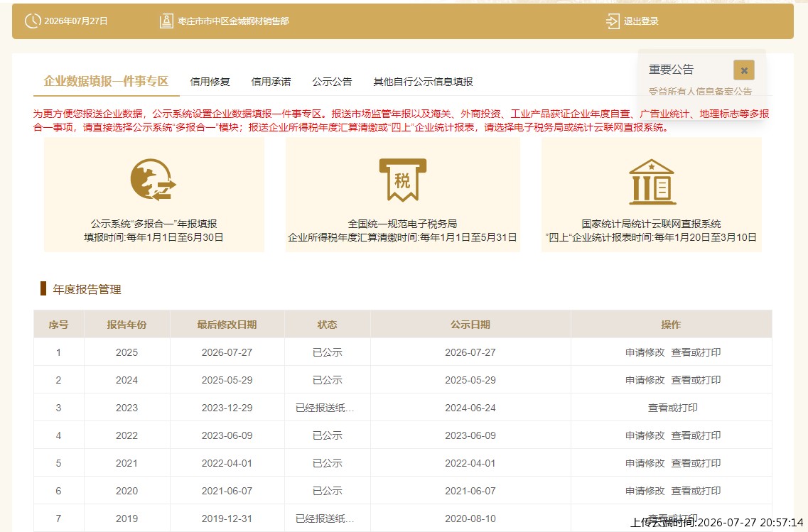Select the report year 2025 cell
The height and width of the screenshot is (532, 808).
126,352
